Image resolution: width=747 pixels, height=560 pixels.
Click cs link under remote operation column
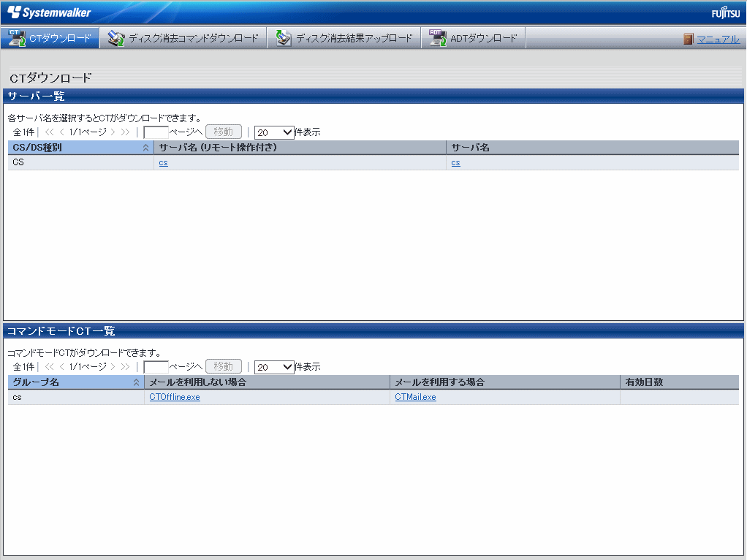[x=163, y=163]
